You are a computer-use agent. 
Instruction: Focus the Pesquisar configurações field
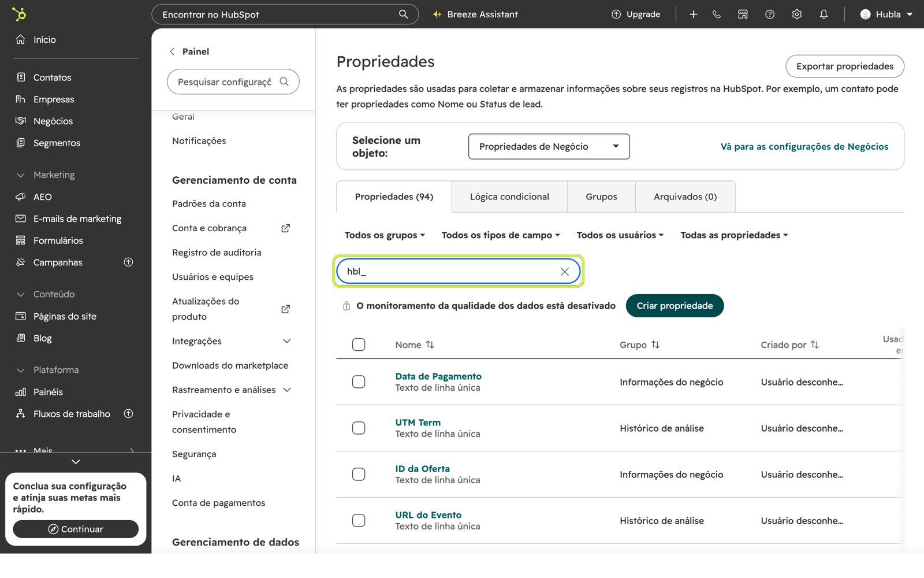233,81
